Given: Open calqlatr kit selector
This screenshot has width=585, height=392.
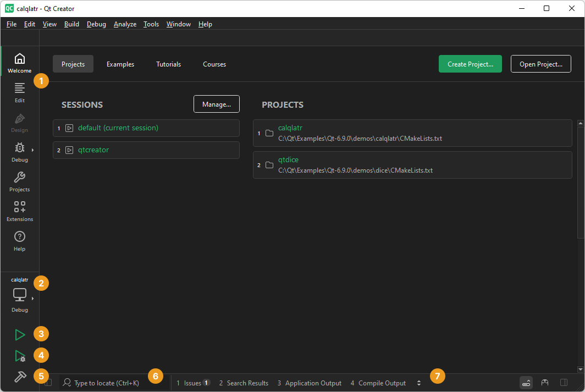Looking at the screenshot, I should (x=20, y=295).
